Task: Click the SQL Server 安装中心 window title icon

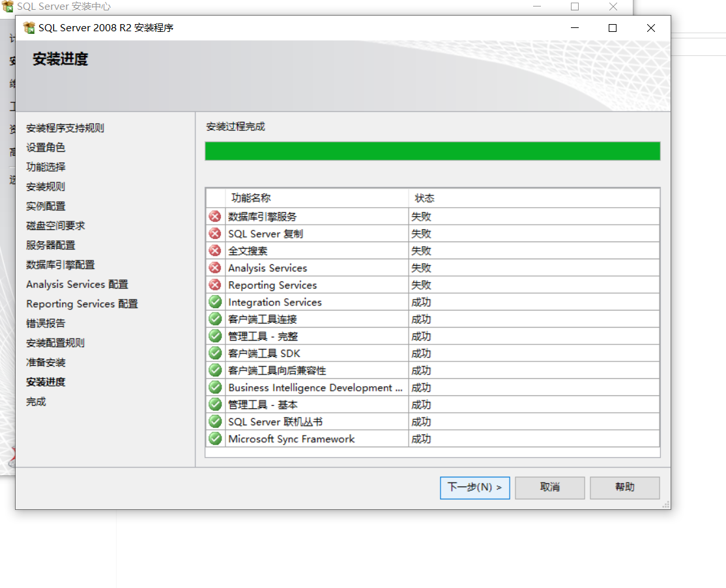Action: [8, 6]
